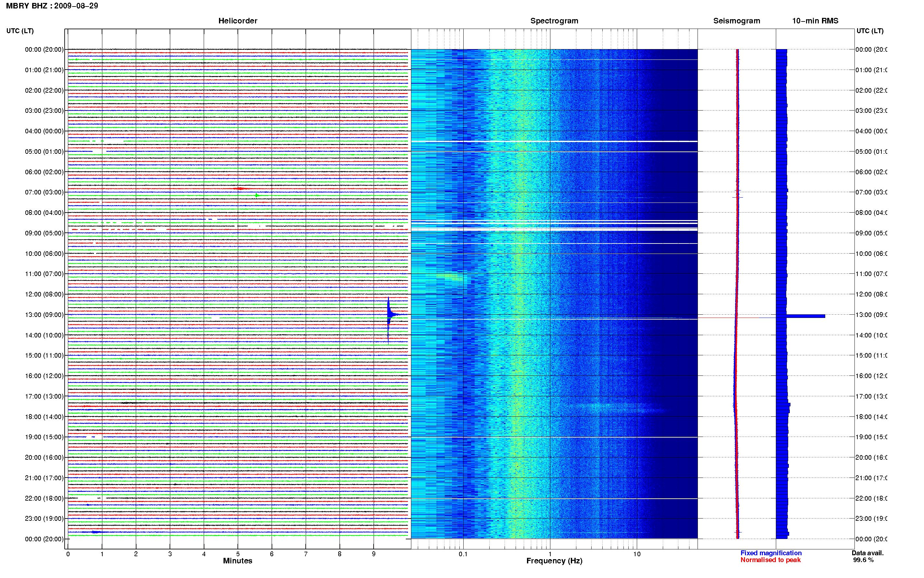
Task: Click the 5 tick on the Minutes axis
Action: pos(237,554)
